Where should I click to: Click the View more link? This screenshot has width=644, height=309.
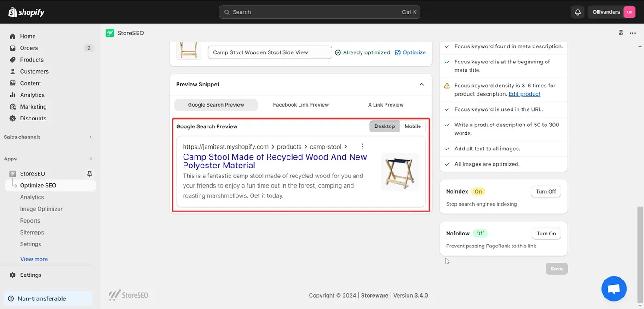[x=34, y=259]
